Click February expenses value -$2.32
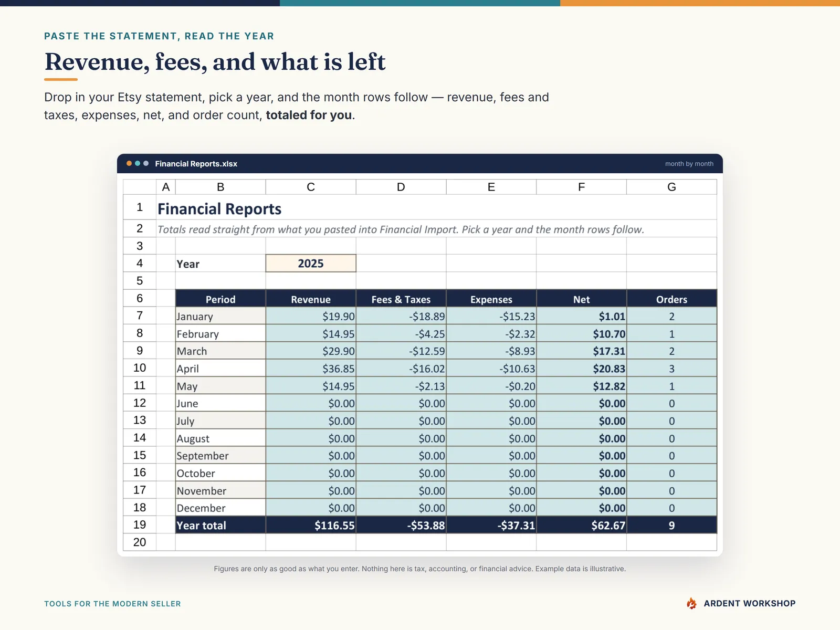This screenshot has width=840, height=630. (x=491, y=333)
